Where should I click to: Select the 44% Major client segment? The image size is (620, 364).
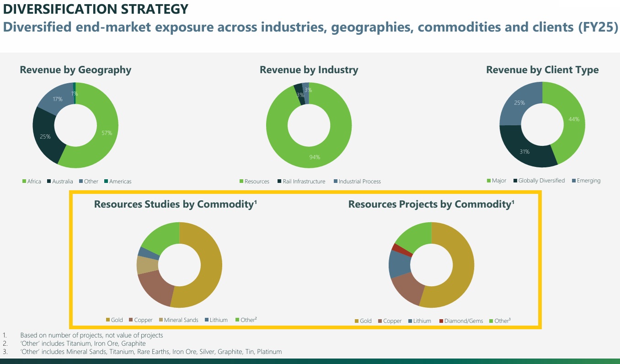point(574,120)
